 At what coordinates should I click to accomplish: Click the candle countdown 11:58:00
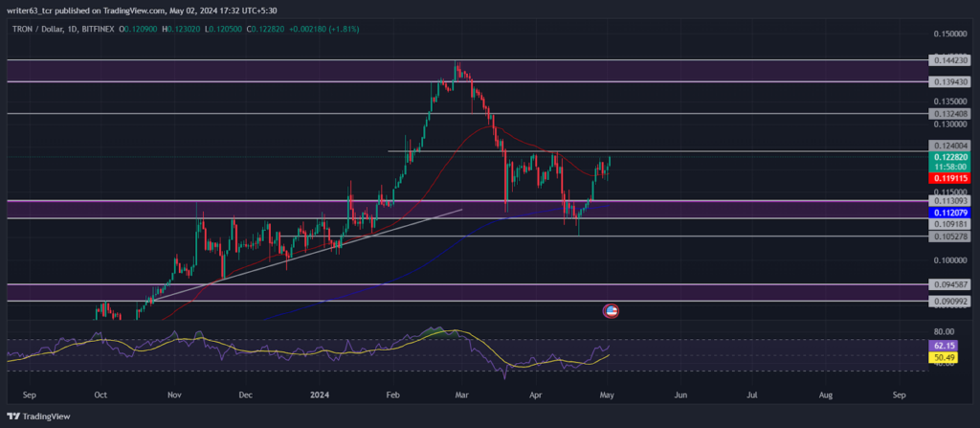click(x=948, y=167)
